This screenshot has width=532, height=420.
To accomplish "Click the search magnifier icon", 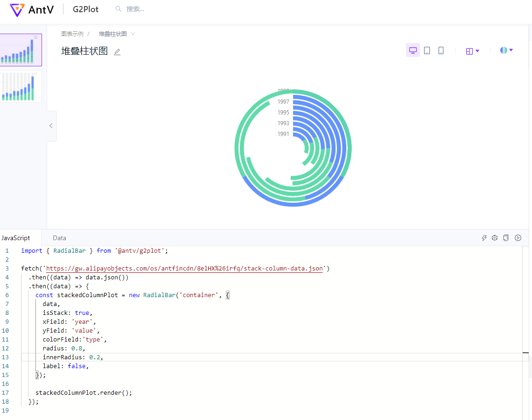I will [119, 9].
